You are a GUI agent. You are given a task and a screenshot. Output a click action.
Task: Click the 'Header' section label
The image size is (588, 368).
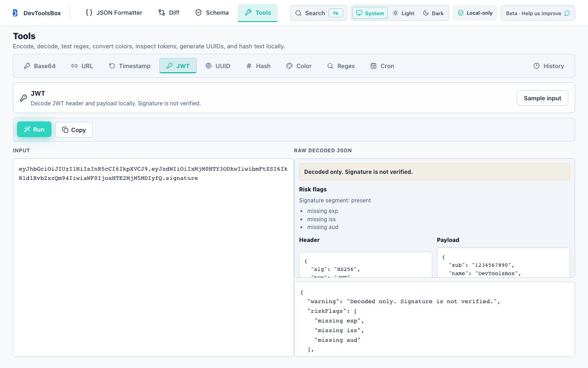coord(309,240)
